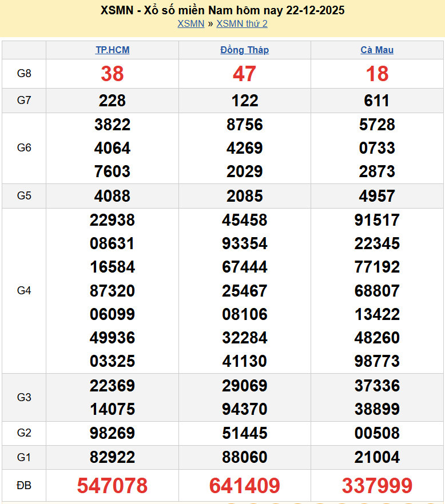Click the G8 result 18 for Cà Mau
Screen dimensions: 445x504
377,74
